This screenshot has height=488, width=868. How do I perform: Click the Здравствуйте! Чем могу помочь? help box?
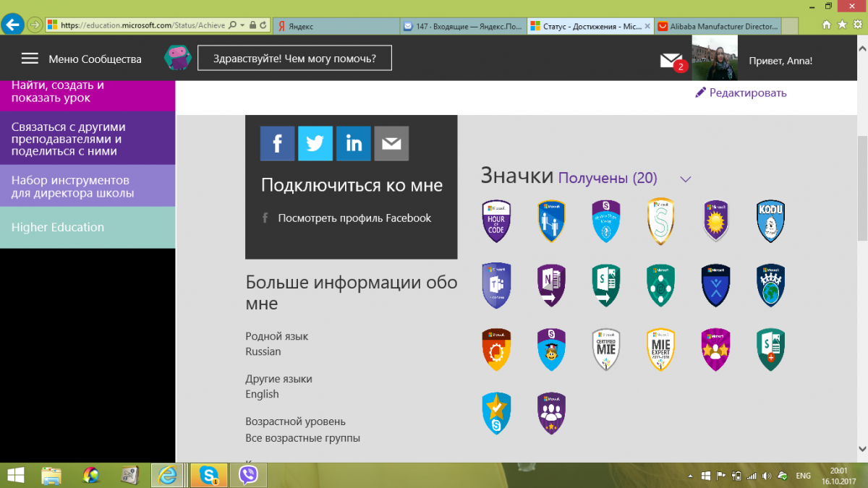[294, 59]
